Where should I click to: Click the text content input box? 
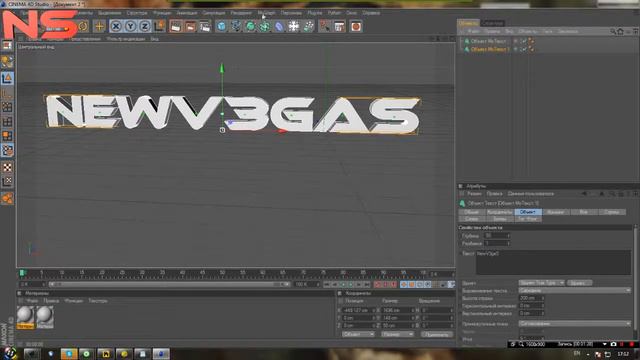click(553, 262)
